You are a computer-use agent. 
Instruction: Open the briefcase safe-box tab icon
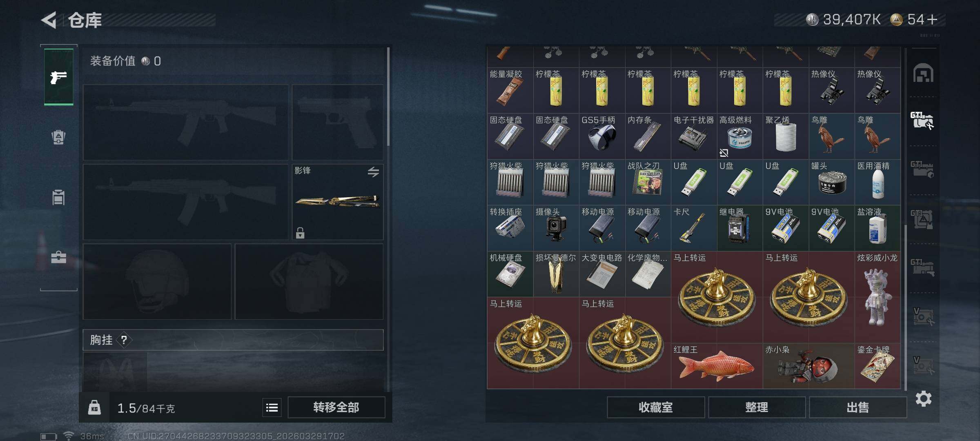pyautogui.click(x=58, y=257)
